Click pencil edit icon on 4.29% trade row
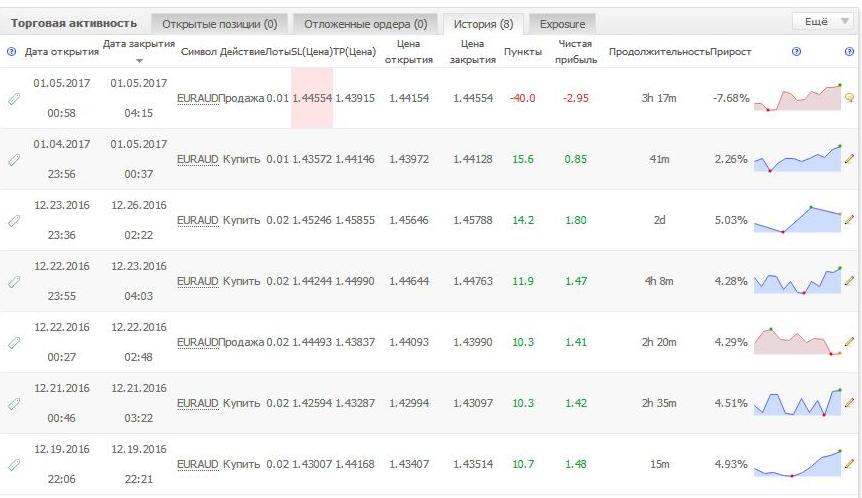Image resolution: width=862 pixels, height=498 pixels. (849, 342)
